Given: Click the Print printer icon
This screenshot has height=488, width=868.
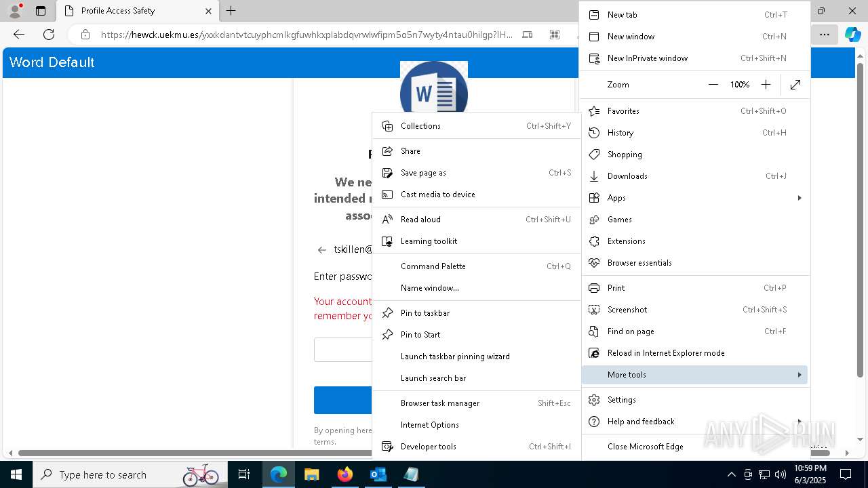Looking at the screenshot, I should point(594,288).
